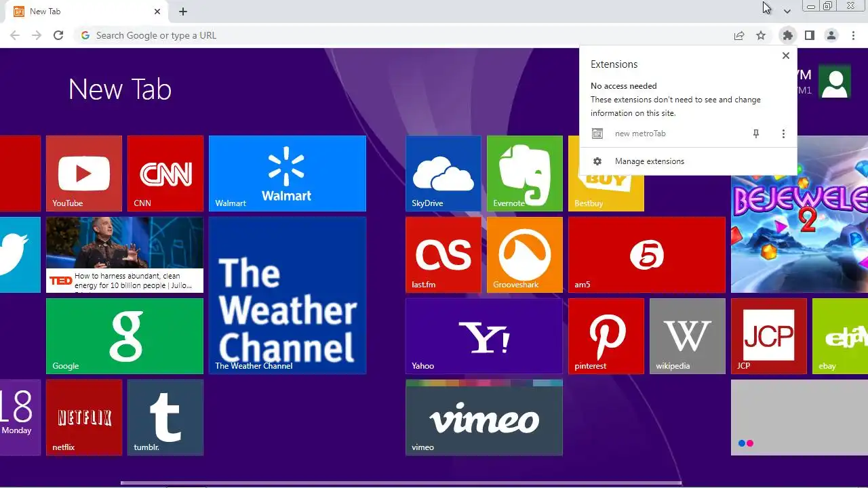Open the TED talk video tile

(125, 255)
